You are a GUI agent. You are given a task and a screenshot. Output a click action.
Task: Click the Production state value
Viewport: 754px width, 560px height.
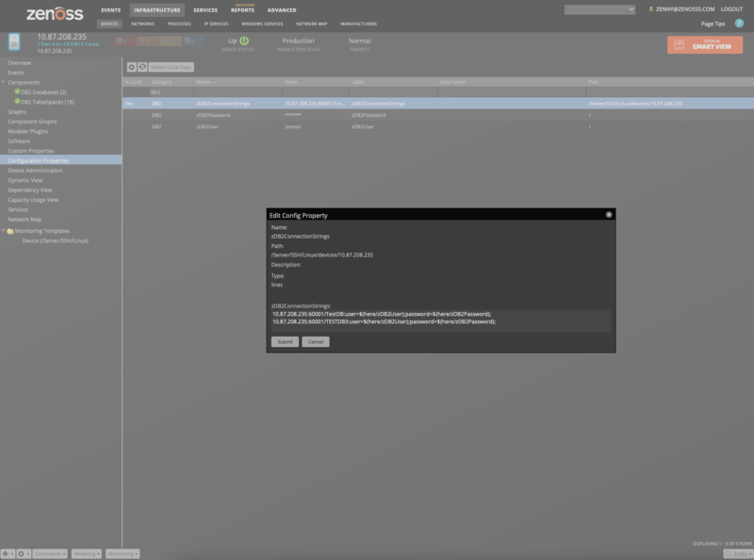pos(298,41)
